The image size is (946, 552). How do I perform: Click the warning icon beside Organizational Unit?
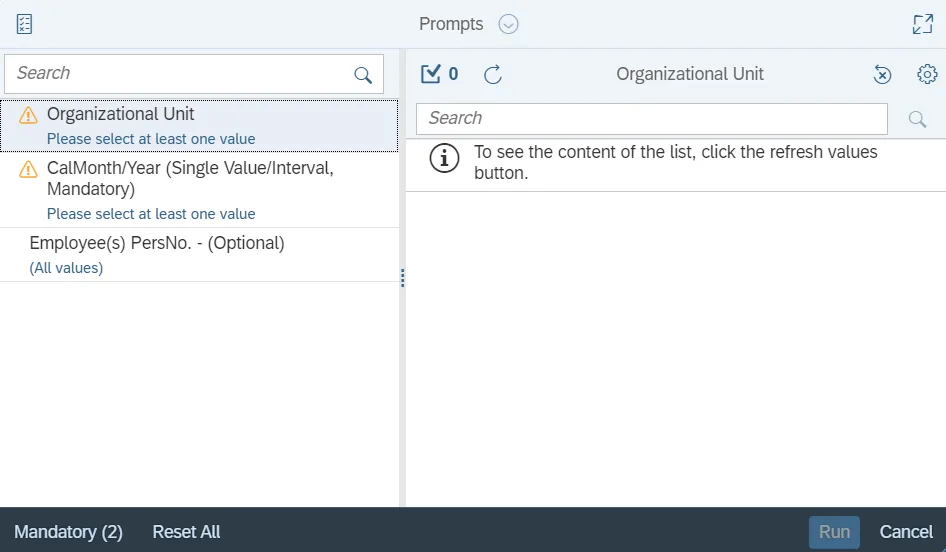[x=29, y=115]
